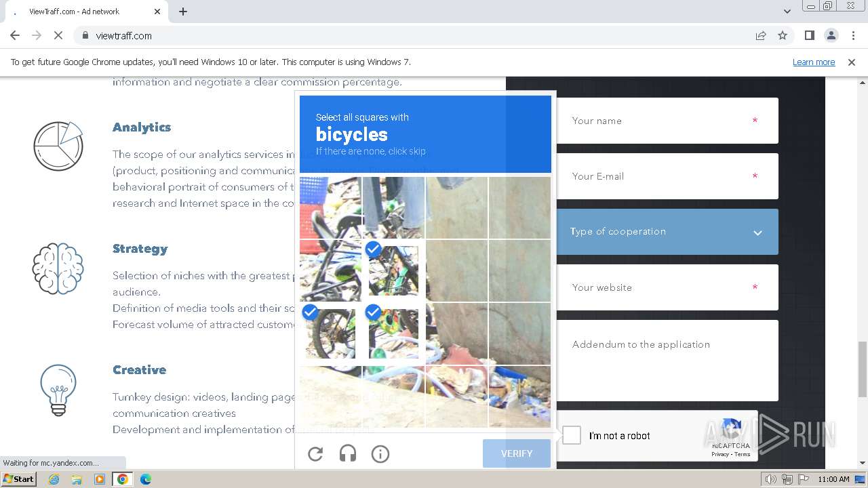Deselect the checked bicycle wheel tile in third row
Screen dimensions: 868x488
click(x=330, y=333)
